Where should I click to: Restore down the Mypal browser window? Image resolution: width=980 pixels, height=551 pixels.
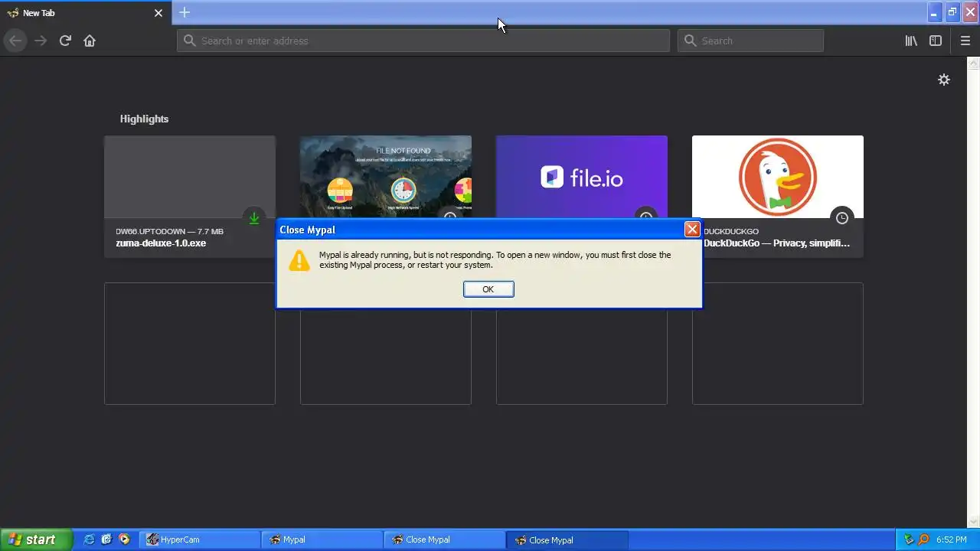click(x=952, y=12)
